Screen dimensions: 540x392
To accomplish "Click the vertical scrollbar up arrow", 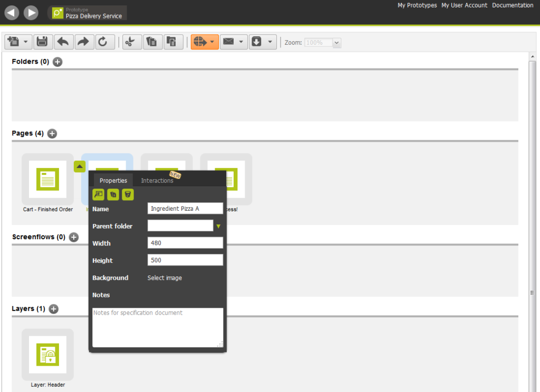I will point(533,56).
